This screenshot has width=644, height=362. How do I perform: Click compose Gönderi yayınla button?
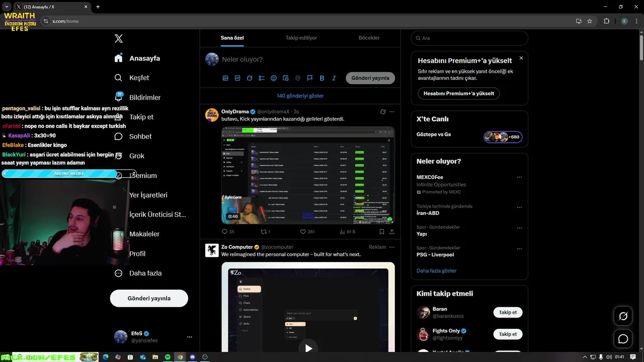[x=370, y=78]
